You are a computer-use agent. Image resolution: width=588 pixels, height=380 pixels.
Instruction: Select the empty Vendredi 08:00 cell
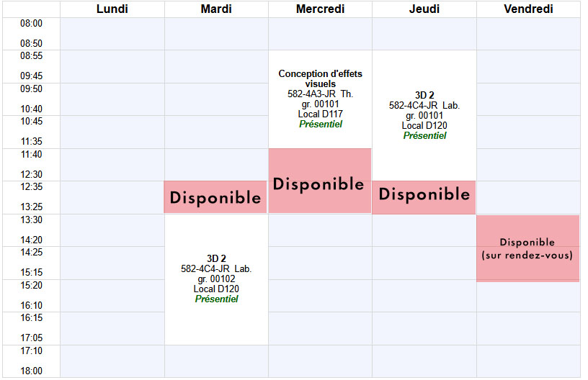coord(528,34)
